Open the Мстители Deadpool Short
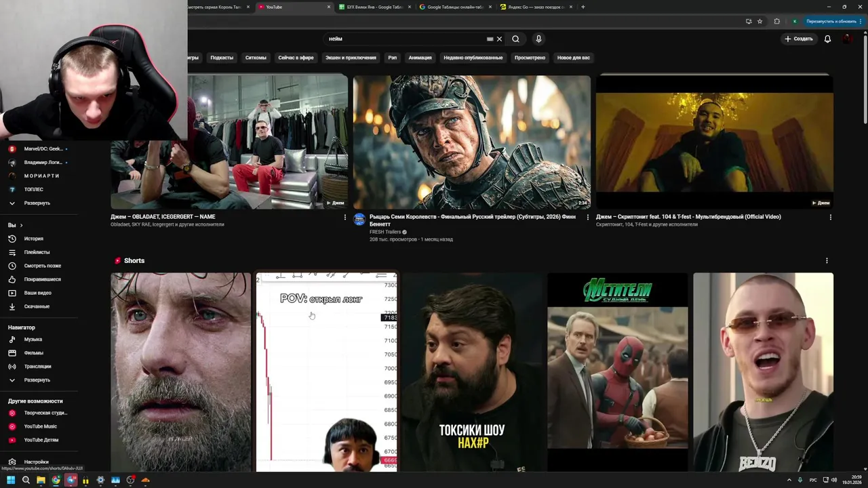The height and width of the screenshot is (488, 868). pyautogui.click(x=618, y=372)
